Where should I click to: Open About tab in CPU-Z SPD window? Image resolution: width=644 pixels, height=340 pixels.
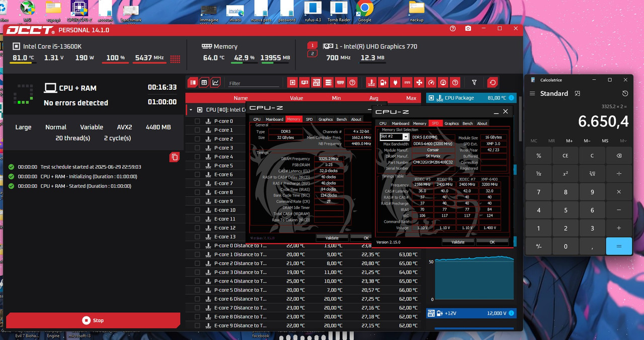(x=482, y=123)
